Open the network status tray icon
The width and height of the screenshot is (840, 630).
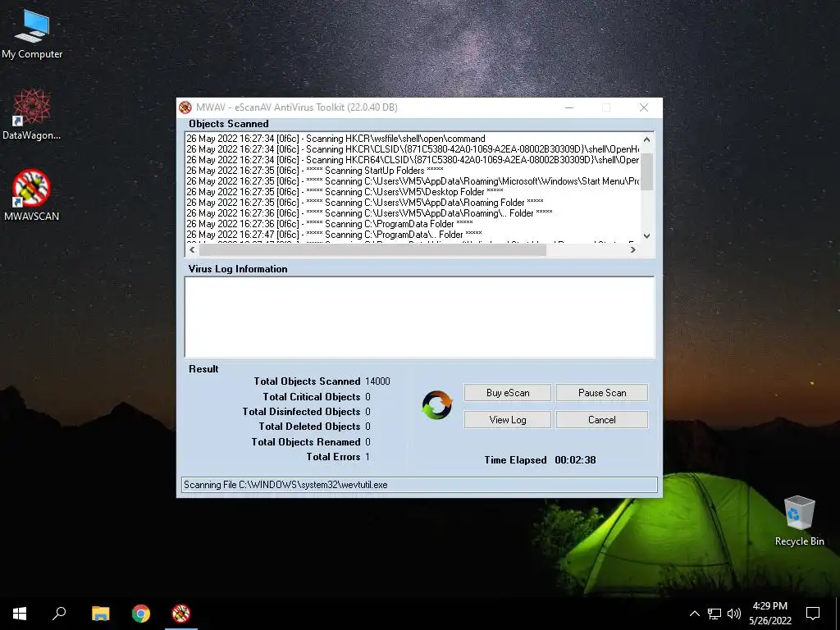714,614
